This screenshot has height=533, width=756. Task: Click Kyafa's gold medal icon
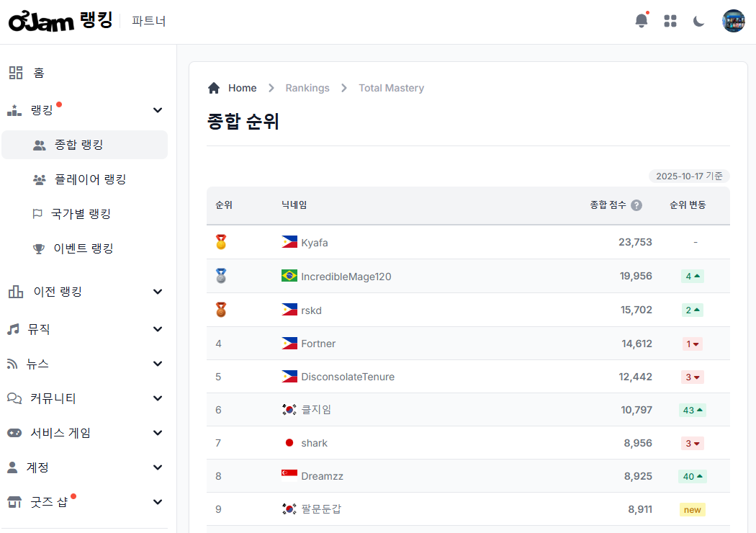pyautogui.click(x=221, y=242)
